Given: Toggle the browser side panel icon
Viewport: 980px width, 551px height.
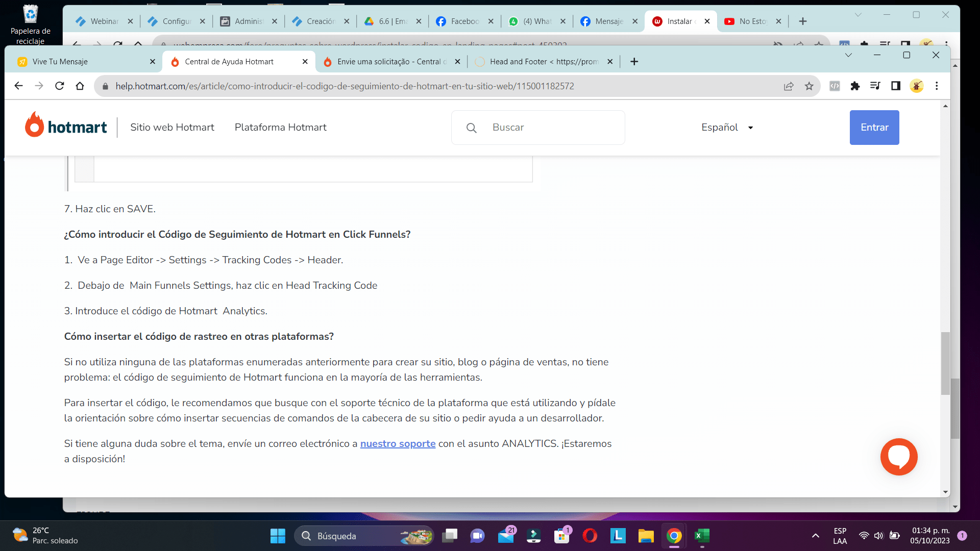Looking at the screenshot, I should pyautogui.click(x=896, y=86).
